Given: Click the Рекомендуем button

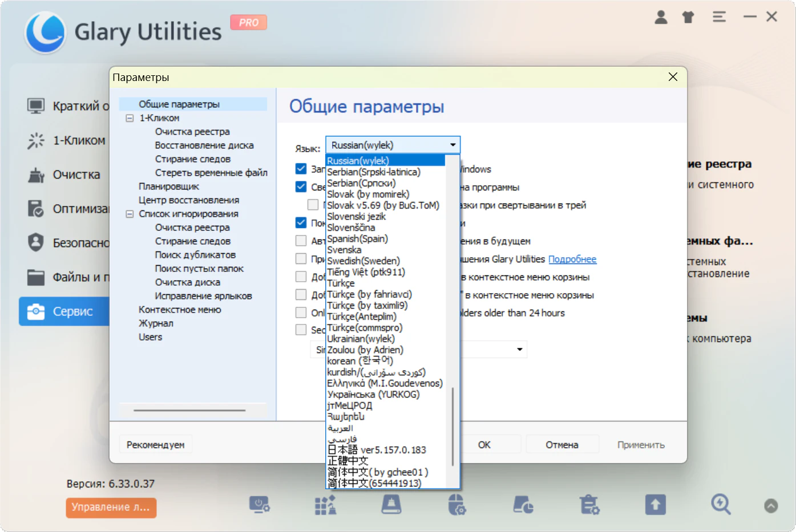Looking at the screenshot, I should tap(156, 445).
